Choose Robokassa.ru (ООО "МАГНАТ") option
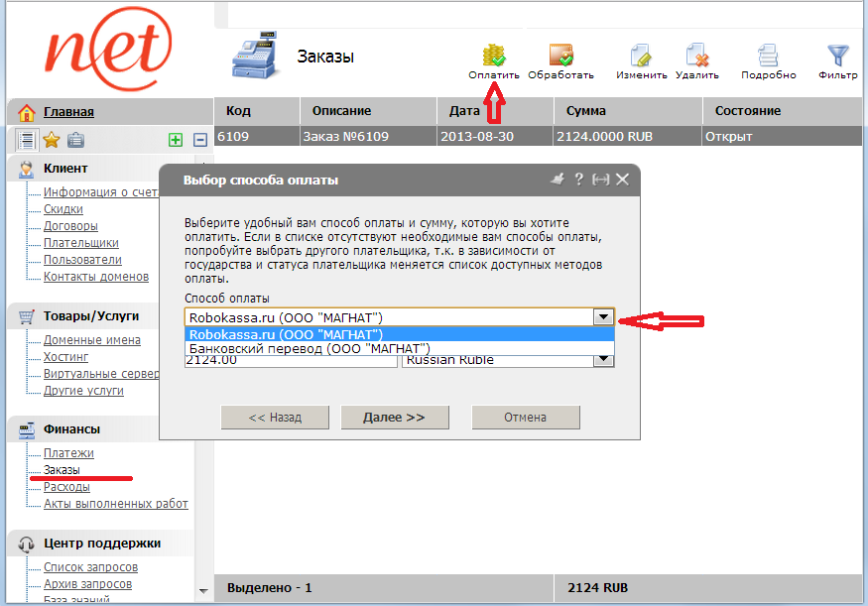 pos(287,334)
